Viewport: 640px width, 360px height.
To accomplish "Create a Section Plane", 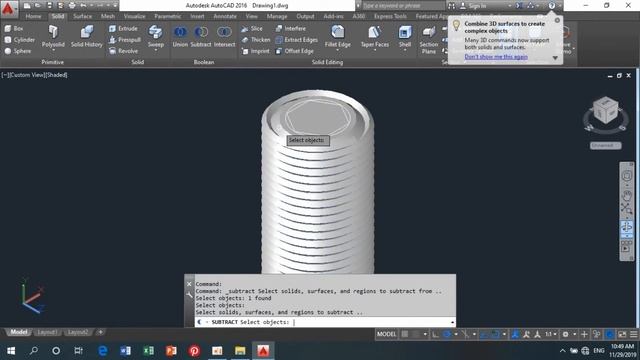I will pos(429,40).
